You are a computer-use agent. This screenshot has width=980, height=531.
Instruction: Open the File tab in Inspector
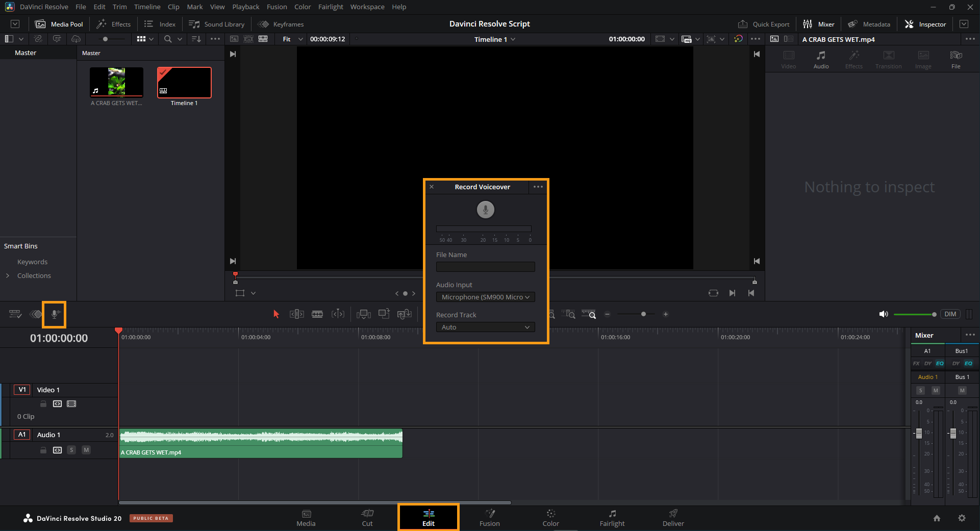click(x=956, y=59)
